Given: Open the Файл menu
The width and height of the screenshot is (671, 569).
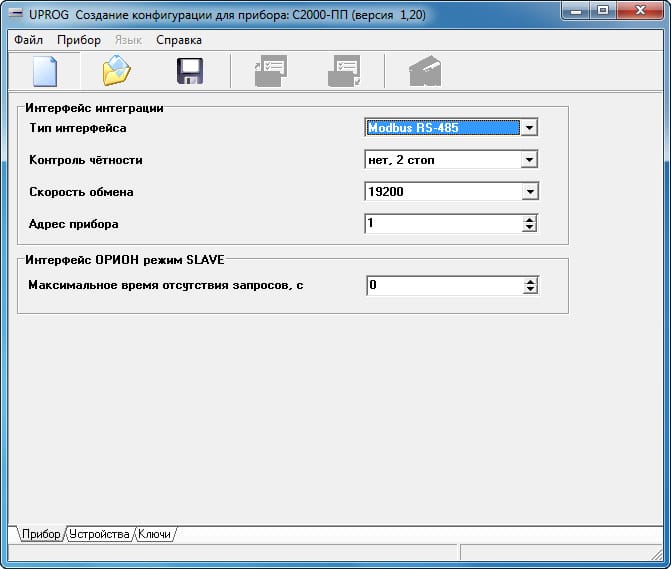Looking at the screenshot, I should point(28,40).
